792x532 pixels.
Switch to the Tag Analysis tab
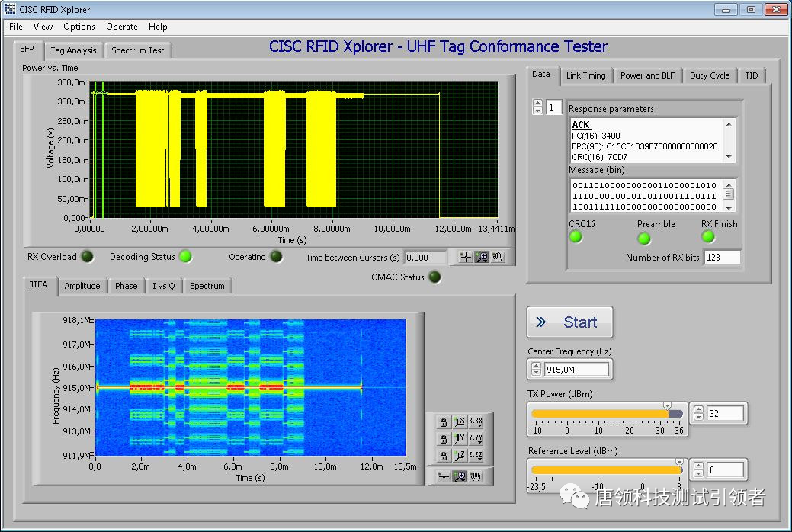(x=73, y=50)
